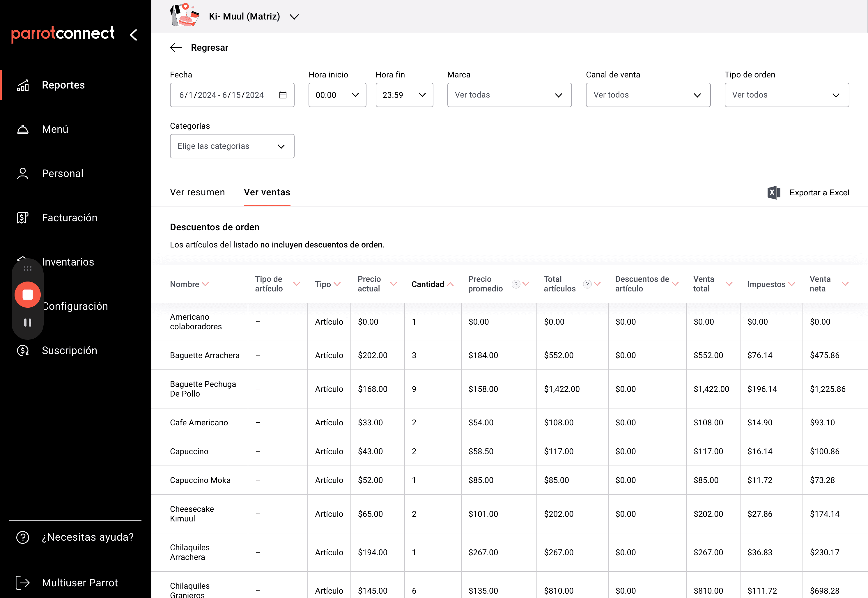This screenshot has width=868, height=598.
Task: Go to Menú in the sidebar
Action: point(55,129)
